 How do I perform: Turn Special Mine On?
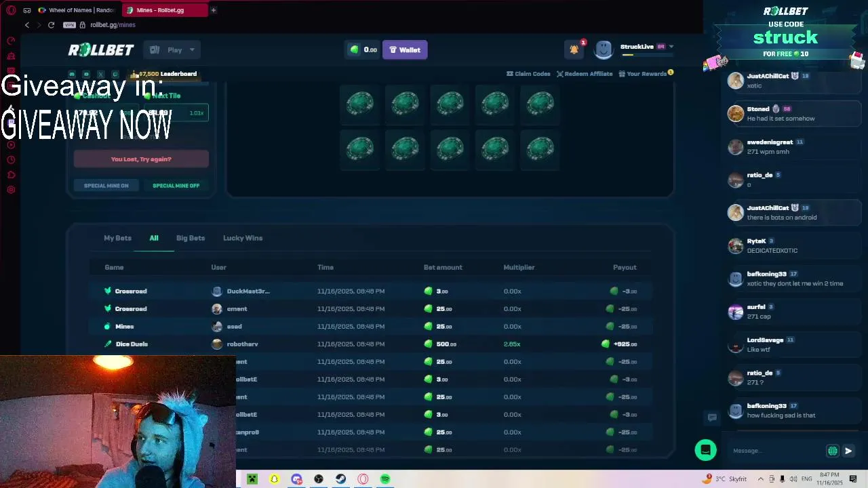(106, 186)
